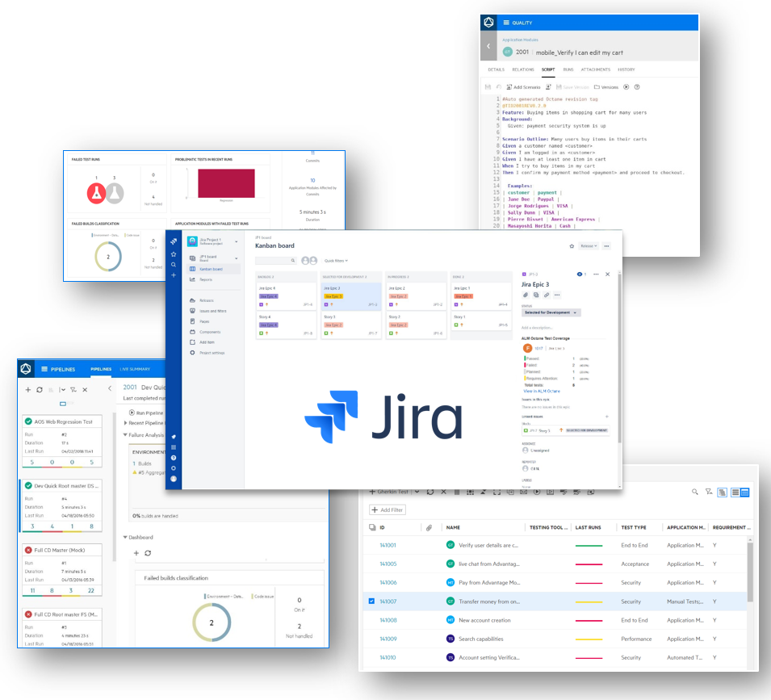Click the Jira logo icon in blue sidebar
771x700 pixels.
point(174,241)
